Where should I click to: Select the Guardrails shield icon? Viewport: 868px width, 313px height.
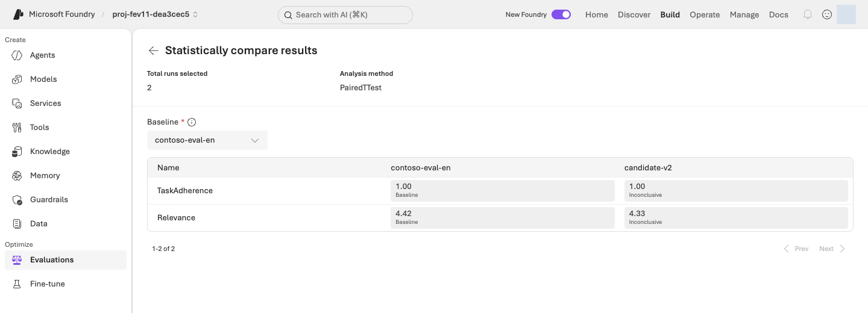pyautogui.click(x=17, y=200)
